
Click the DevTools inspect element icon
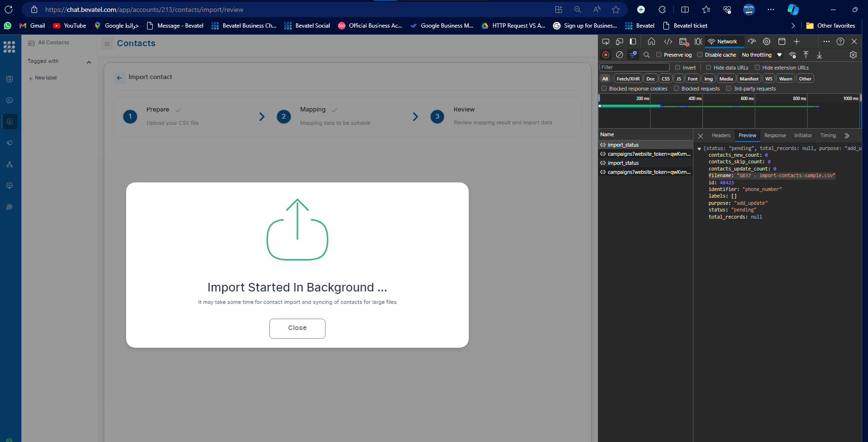(606, 41)
